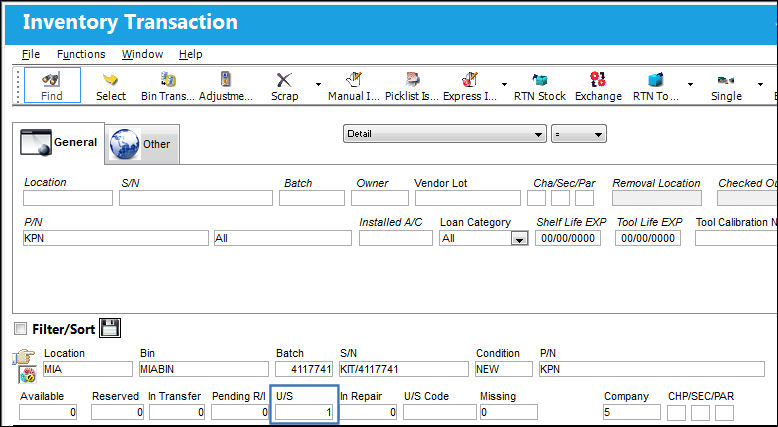Viewport: 778px width, 427px height.
Task: Click the RTN Stock toolbar icon
Action: [540, 85]
